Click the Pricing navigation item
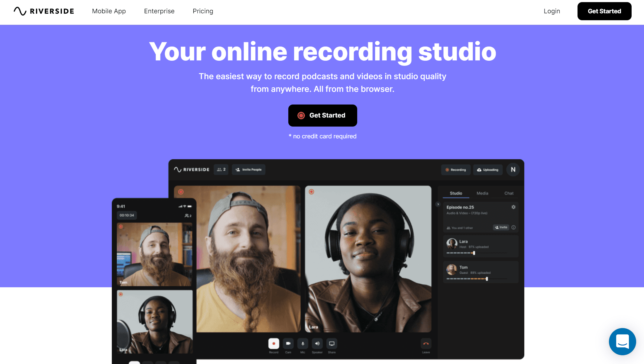Screen dimensions: 644x364 [203, 11]
